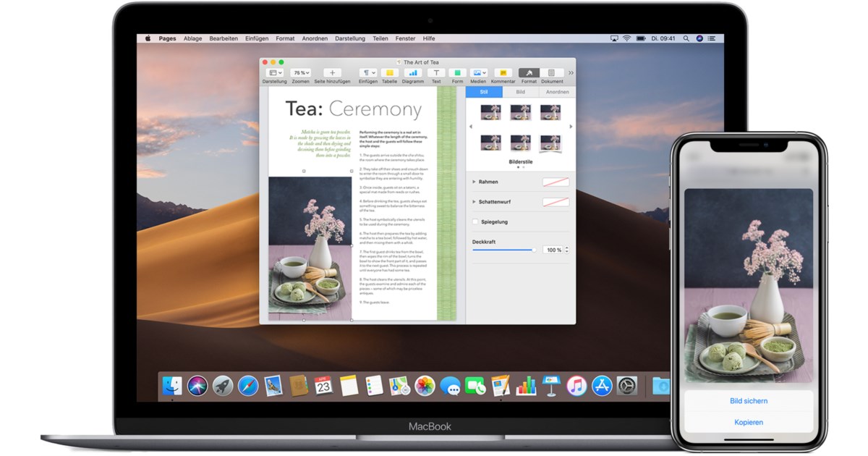Switch to the Bild tab
Viewport: 868px width, 456px height.
click(x=521, y=92)
